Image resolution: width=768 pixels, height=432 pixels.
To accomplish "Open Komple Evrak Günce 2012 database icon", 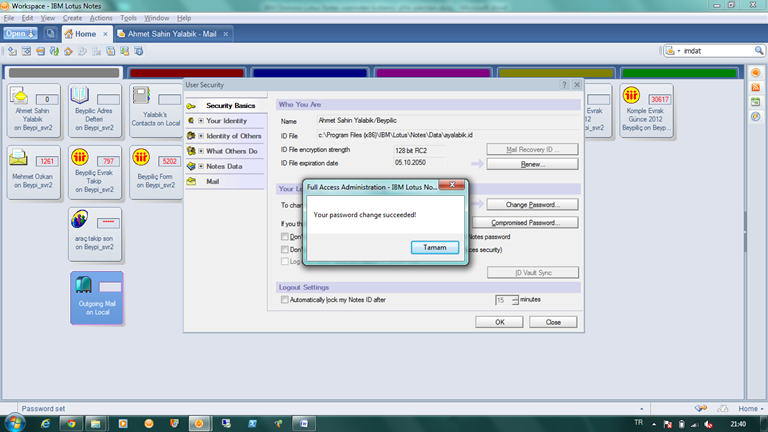I will [646, 110].
